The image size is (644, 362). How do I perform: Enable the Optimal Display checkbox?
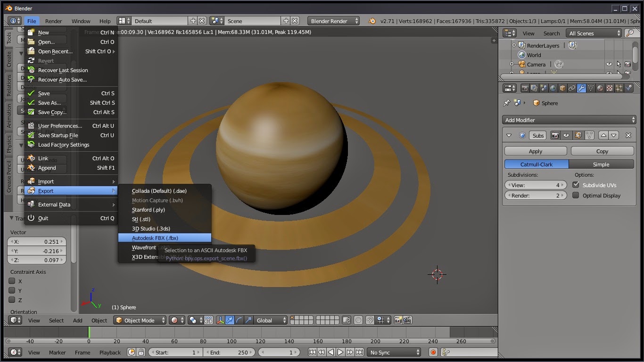tap(576, 196)
